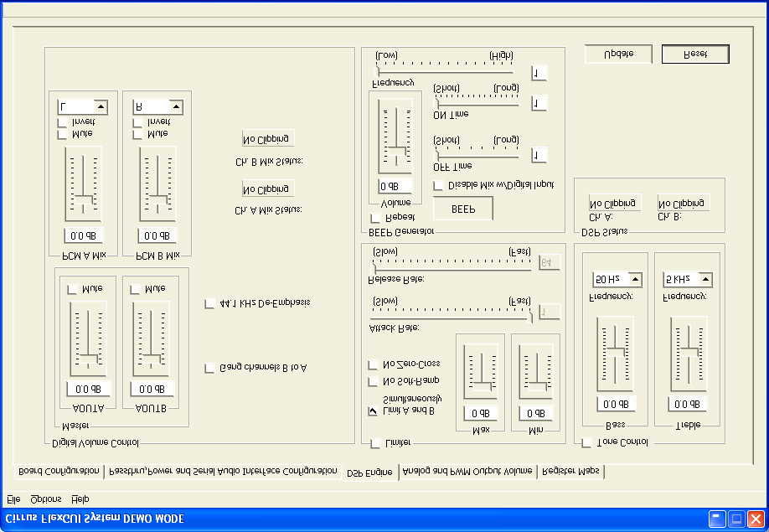
Task: Toggle Disable Mix w/Digital Input
Action: coord(438,185)
